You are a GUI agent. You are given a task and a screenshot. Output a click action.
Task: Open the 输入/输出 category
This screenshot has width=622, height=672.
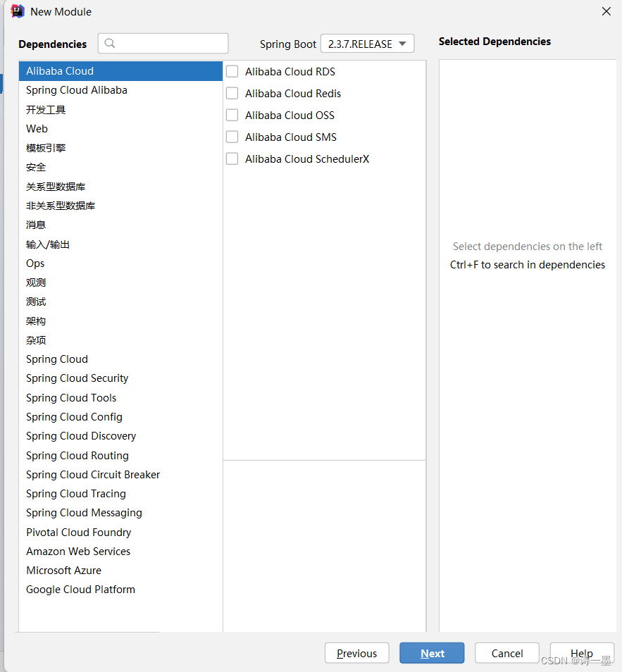click(x=120, y=244)
